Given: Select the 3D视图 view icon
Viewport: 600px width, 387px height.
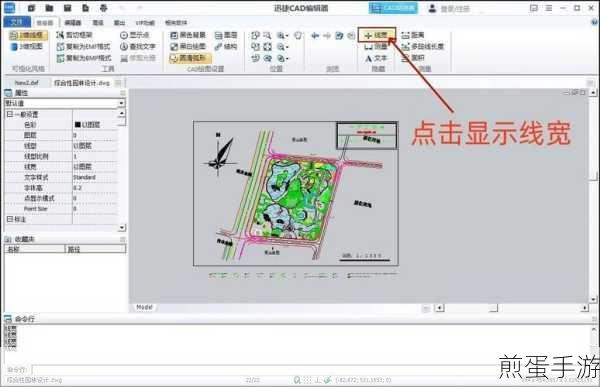Looking at the screenshot, I should pyautogui.click(x=26, y=47).
